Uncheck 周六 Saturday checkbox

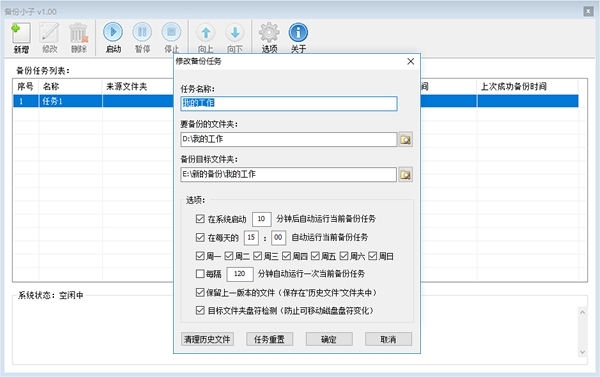[x=344, y=256]
